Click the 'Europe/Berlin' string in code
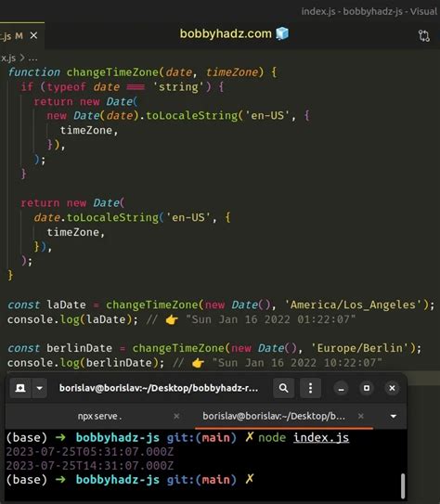This screenshot has width=440, height=504. (359, 348)
